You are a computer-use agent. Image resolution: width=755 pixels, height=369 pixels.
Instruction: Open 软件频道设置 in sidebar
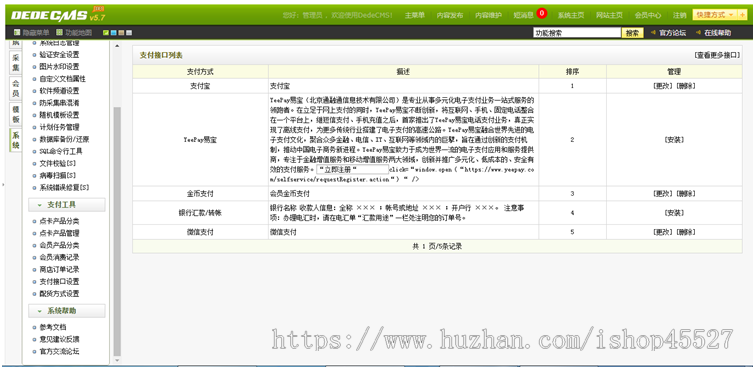tap(59, 91)
